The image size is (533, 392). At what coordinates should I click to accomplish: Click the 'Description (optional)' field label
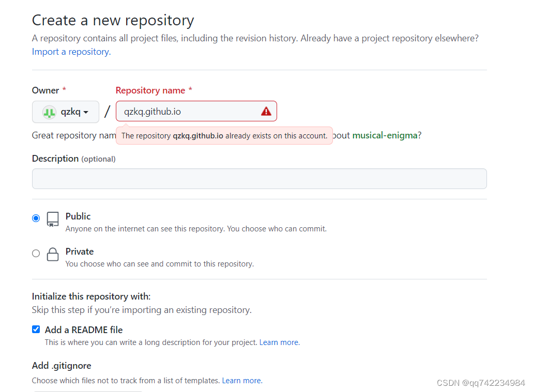pos(73,159)
